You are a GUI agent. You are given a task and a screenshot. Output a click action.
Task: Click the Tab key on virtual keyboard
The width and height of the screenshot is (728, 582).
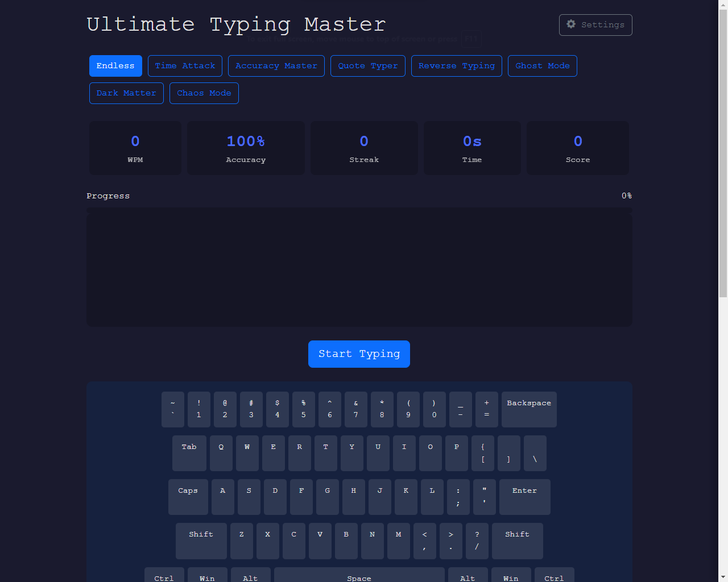click(189, 453)
